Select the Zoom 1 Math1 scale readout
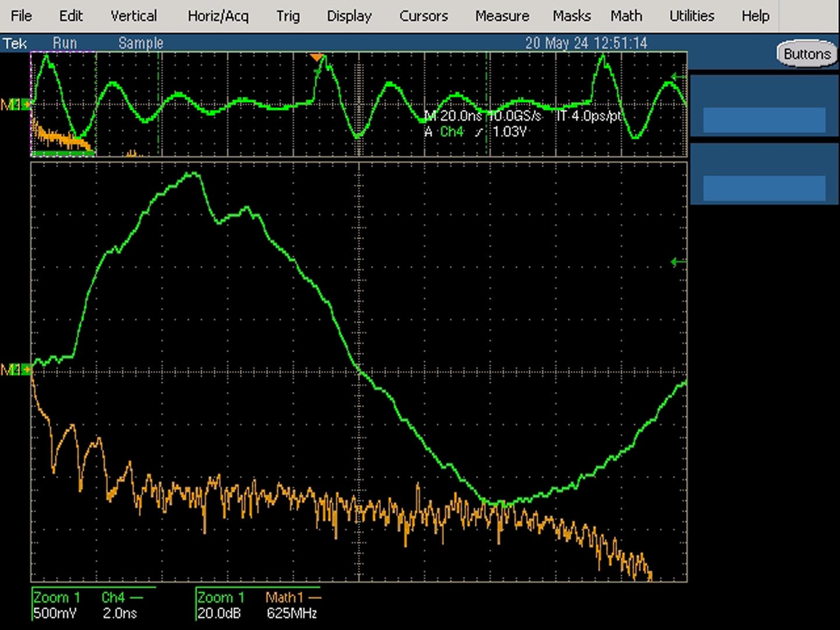The width and height of the screenshot is (840, 630). (x=258, y=605)
